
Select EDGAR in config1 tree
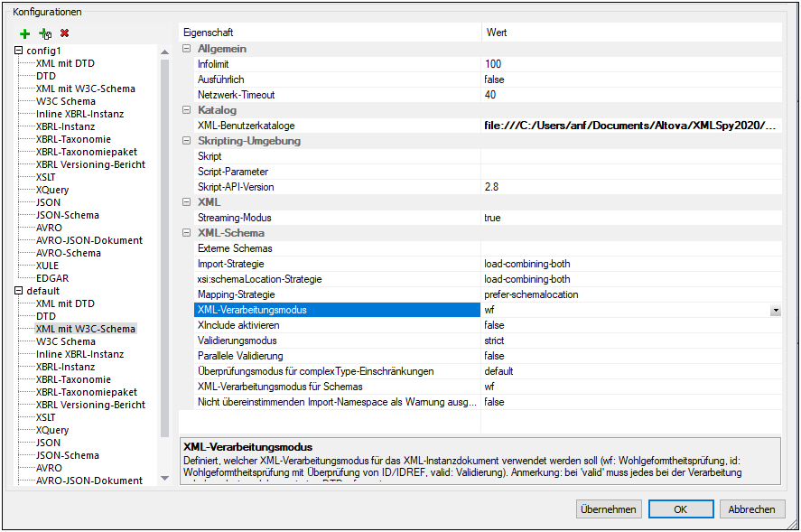click(51, 279)
